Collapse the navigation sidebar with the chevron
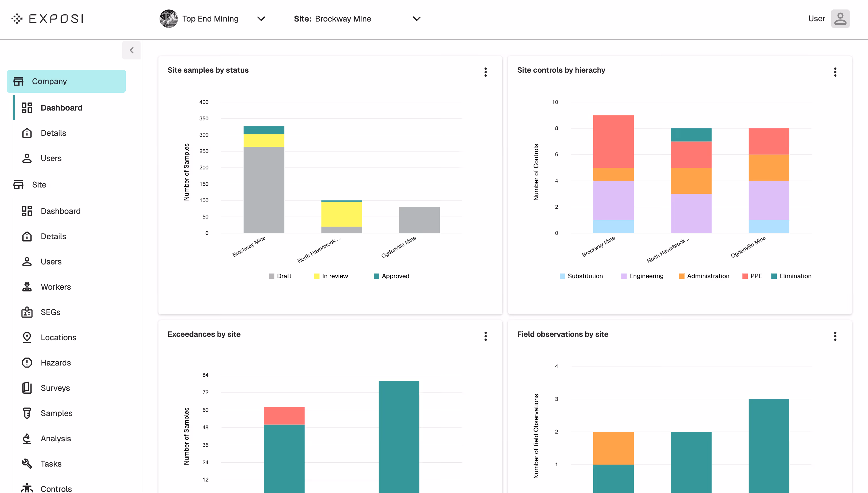The image size is (868, 493). pos(132,50)
